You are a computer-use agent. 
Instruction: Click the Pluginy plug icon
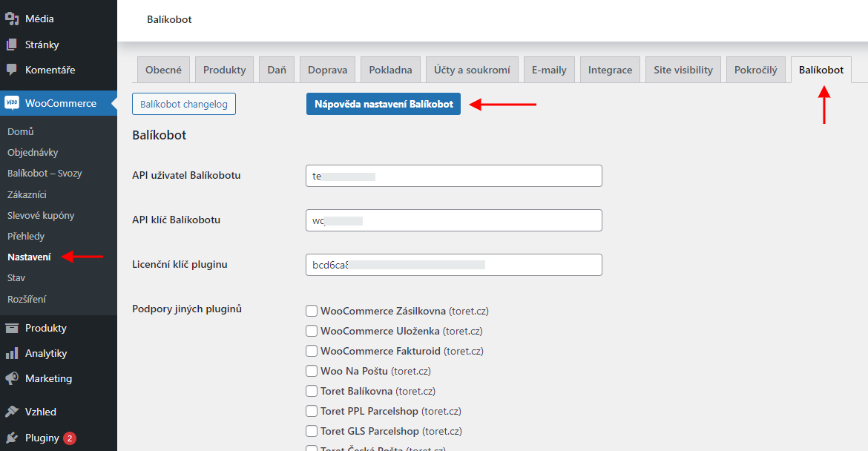pos(12,438)
